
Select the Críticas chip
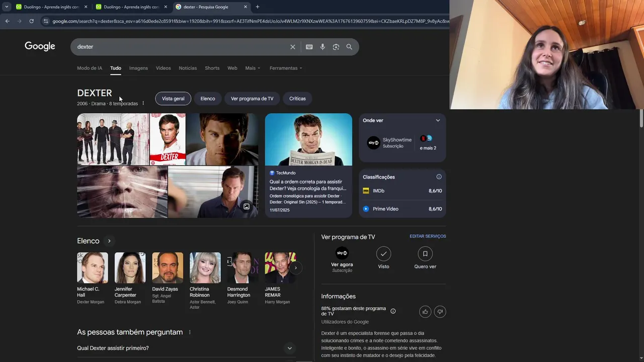[297, 99]
